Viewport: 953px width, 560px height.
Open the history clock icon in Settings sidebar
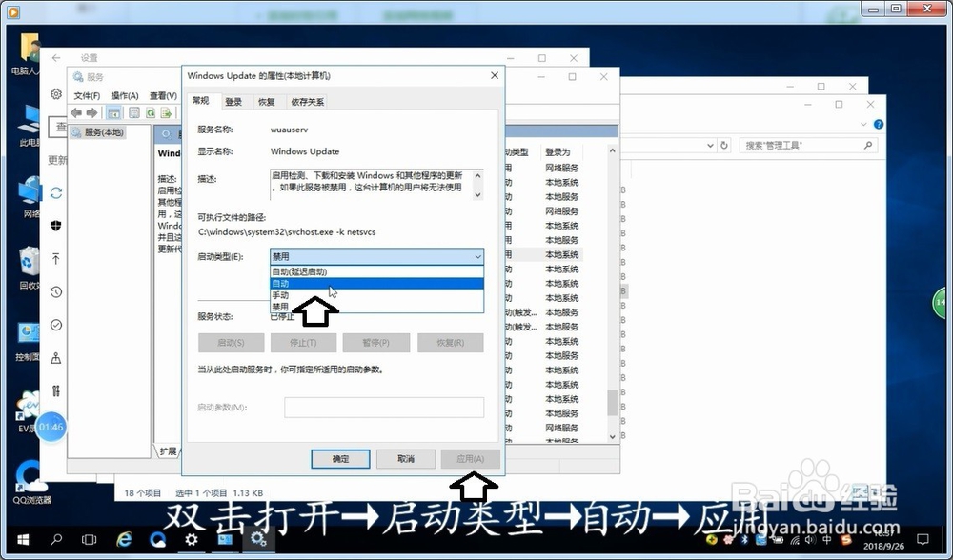tap(56, 292)
